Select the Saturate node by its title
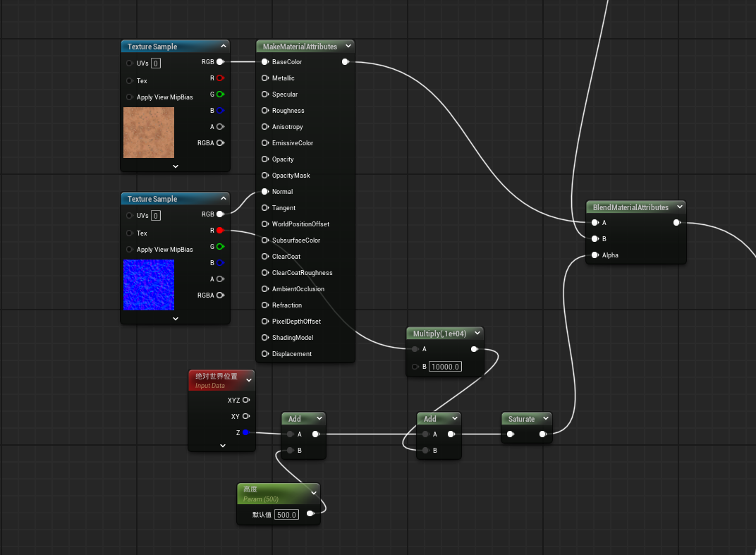The image size is (756, 555). [x=521, y=419]
